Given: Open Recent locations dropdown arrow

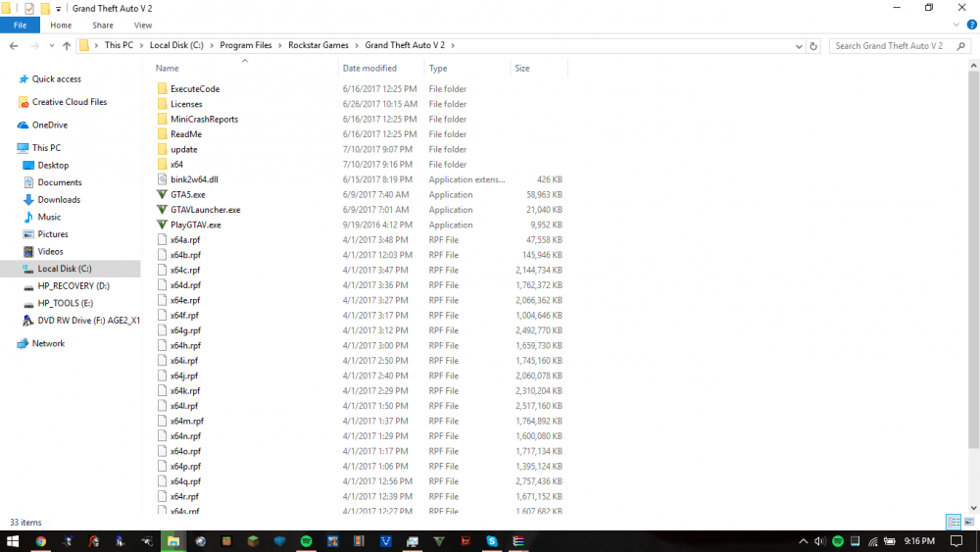Looking at the screenshot, I should (x=51, y=46).
